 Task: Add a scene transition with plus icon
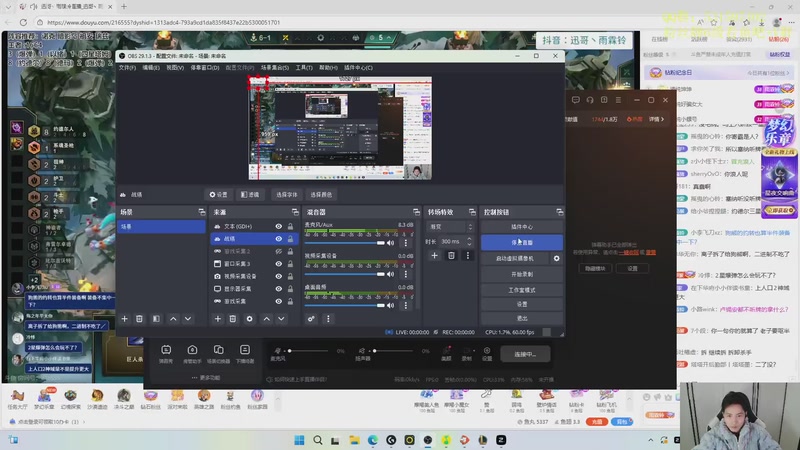435,256
